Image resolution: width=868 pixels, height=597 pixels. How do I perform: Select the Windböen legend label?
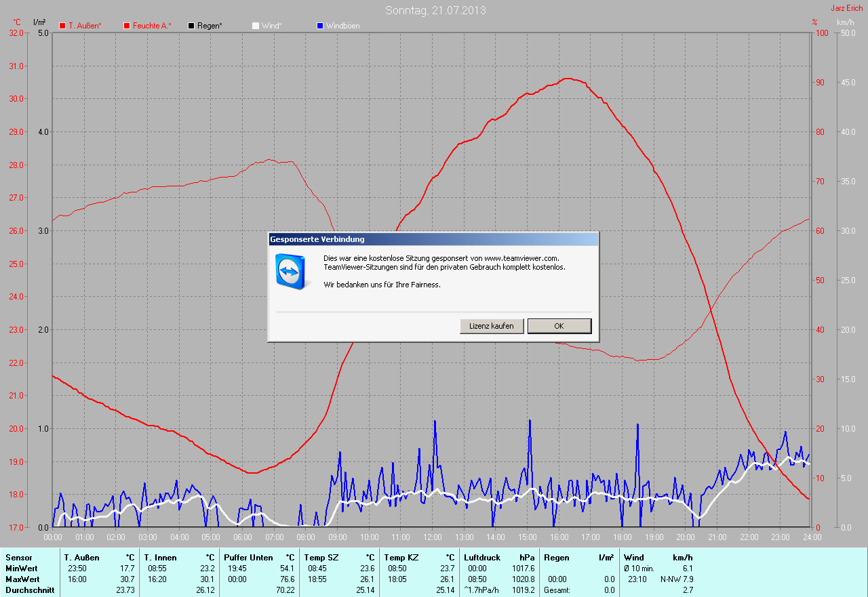(x=343, y=26)
